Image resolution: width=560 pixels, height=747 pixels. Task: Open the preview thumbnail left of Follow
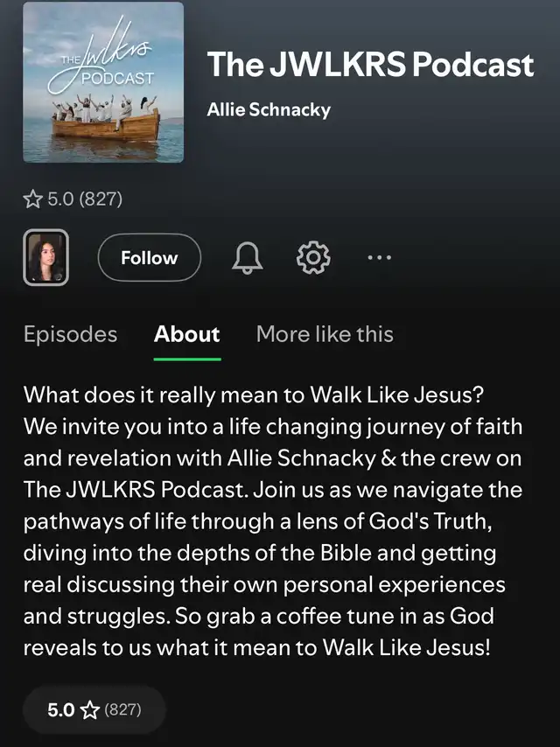pos(45,258)
